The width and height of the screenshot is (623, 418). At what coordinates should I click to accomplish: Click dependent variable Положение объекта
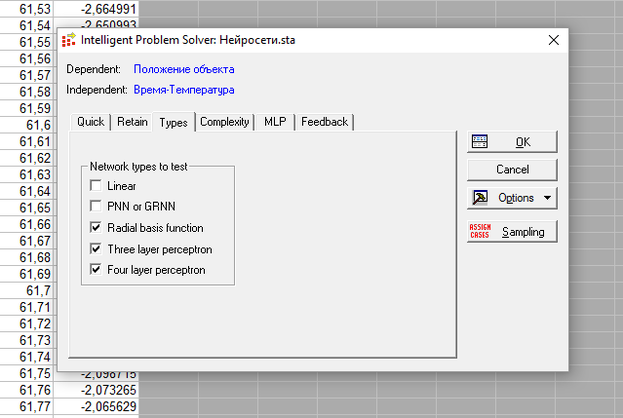(x=184, y=69)
